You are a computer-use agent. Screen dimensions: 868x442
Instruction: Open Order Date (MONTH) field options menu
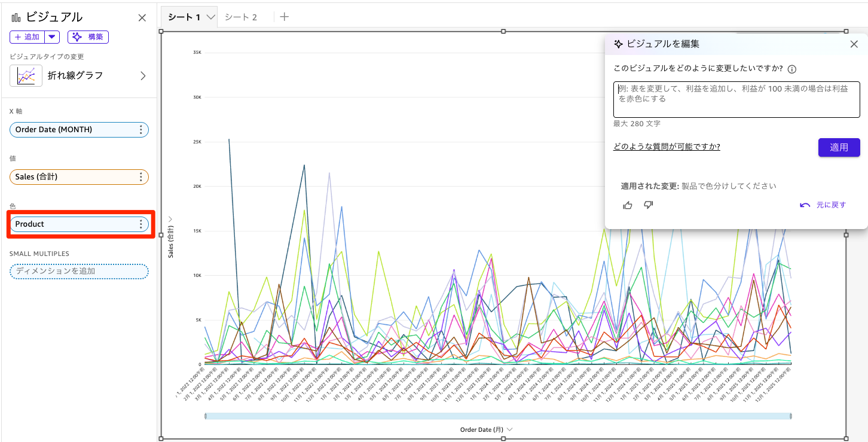click(x=140, y=130)
